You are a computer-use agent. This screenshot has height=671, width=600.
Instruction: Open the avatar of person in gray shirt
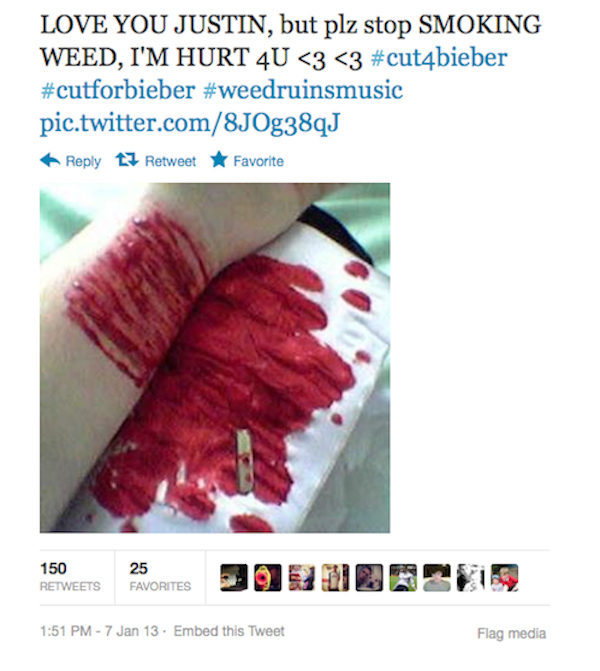pyautogui.click(x=437, y=578)
